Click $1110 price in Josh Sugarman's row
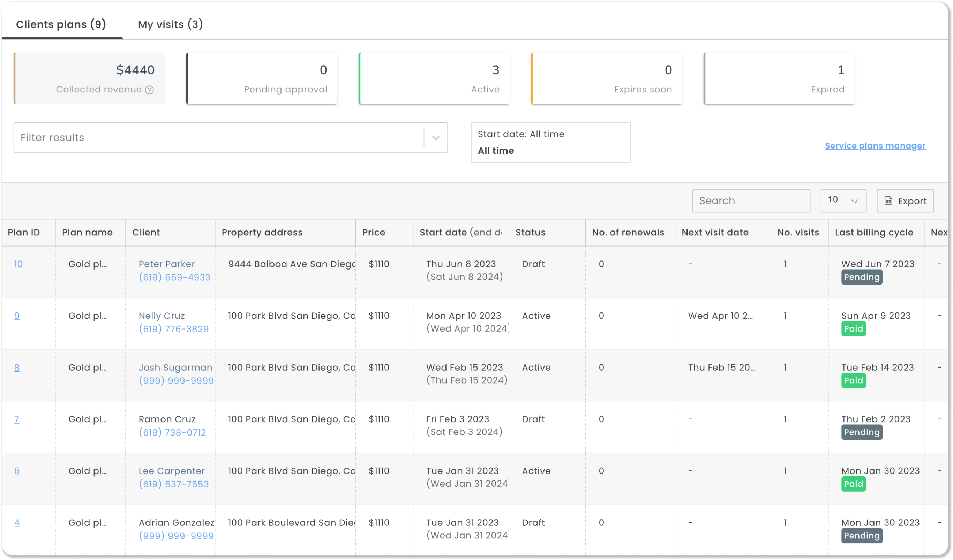 coord(379,368)
